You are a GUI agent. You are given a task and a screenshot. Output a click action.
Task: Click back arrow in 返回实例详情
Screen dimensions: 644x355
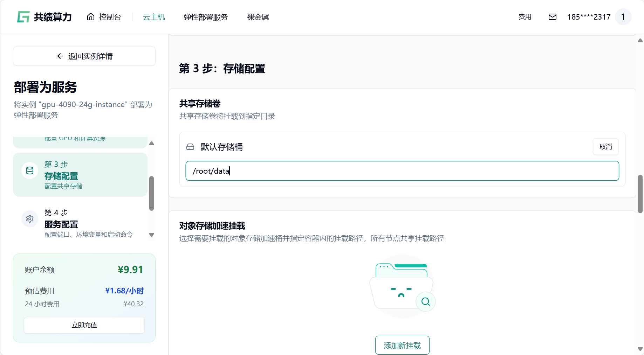pyautogui.click(x=60, y=56)
